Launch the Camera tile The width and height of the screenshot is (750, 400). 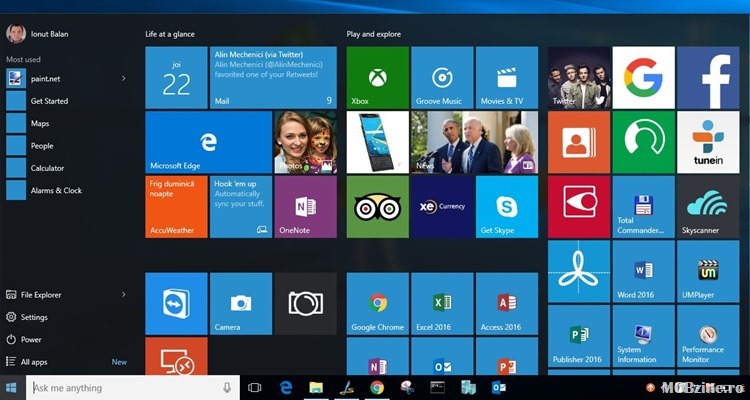coord(240,303)
